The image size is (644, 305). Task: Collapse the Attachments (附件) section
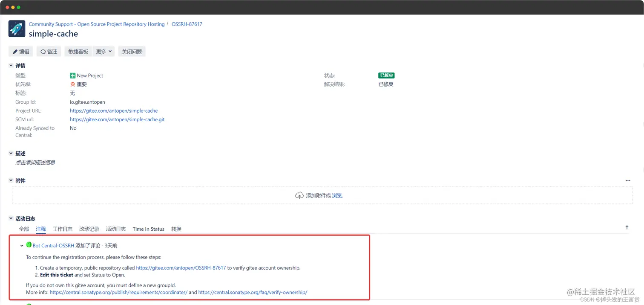(11, 180)
